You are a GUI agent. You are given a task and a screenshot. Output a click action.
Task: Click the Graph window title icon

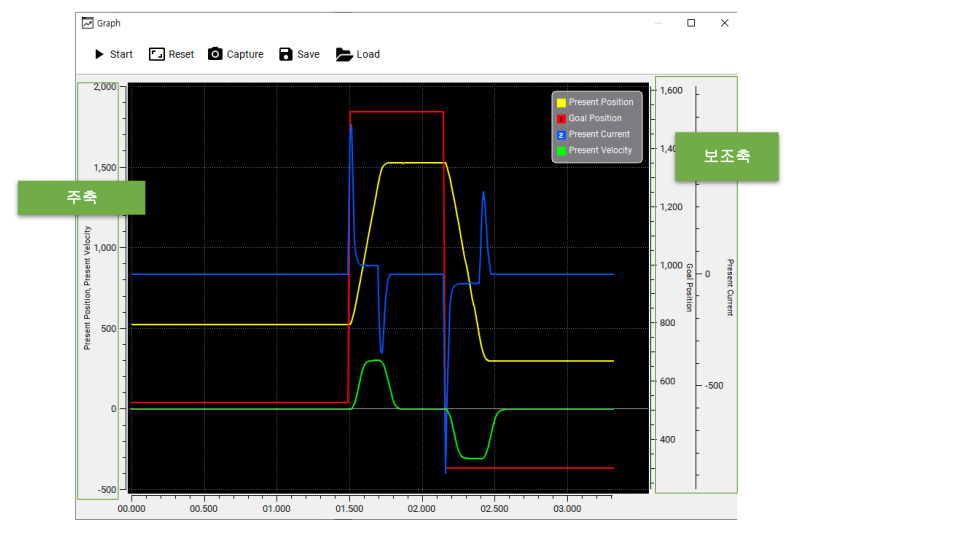point(87,23)
